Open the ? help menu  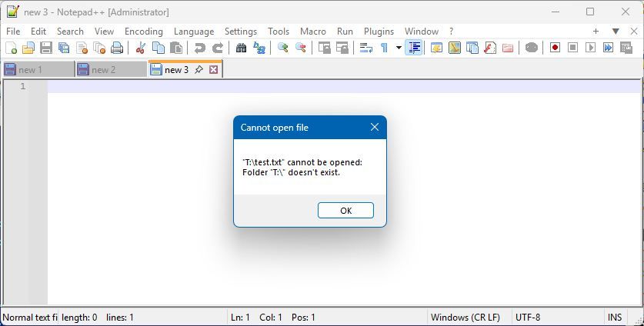tap(452, 32)
